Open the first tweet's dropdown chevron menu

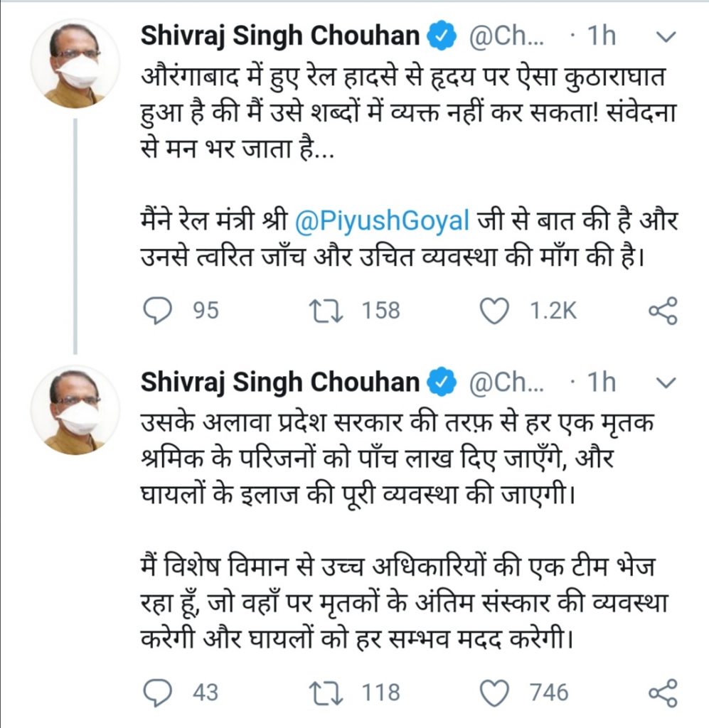666,37
